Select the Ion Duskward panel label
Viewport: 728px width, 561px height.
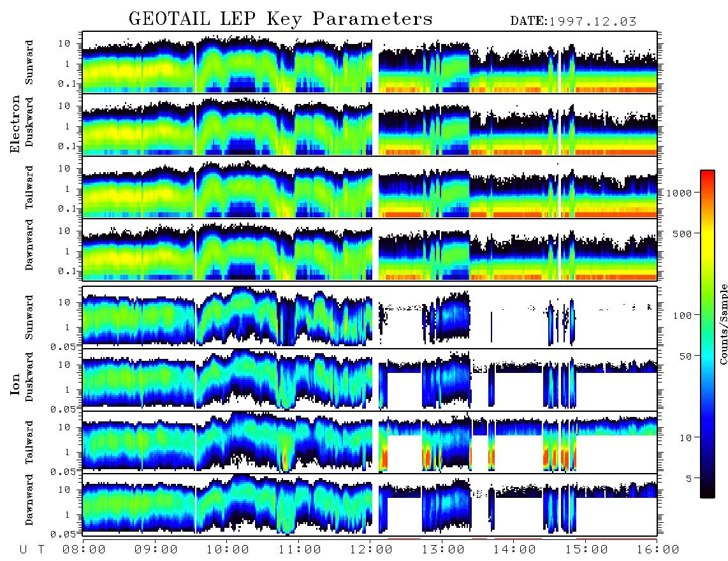(29, 377)
